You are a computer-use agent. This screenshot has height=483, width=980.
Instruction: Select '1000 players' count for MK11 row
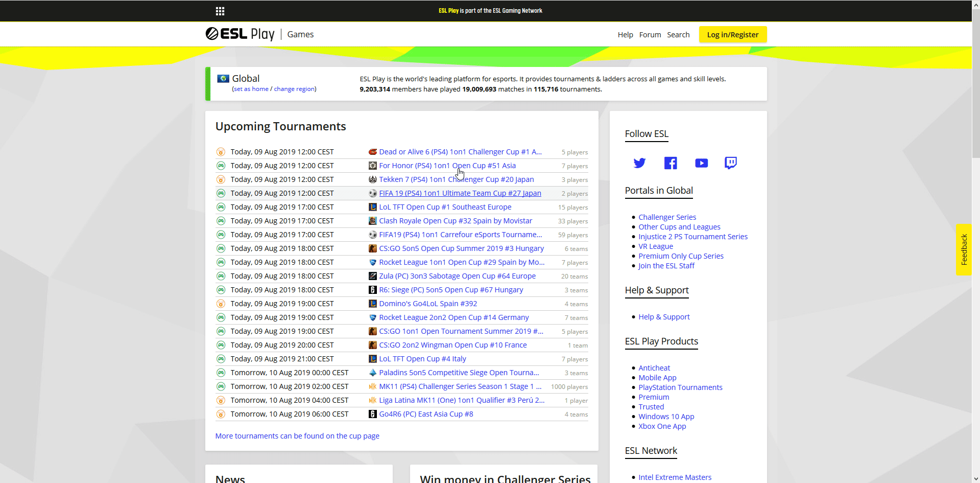[569, 387]
